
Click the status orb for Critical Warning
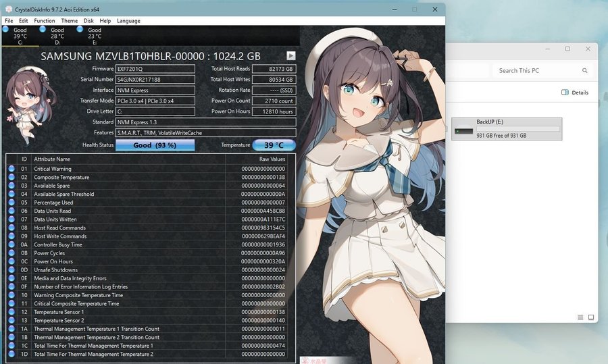click(x=11, y=169)
